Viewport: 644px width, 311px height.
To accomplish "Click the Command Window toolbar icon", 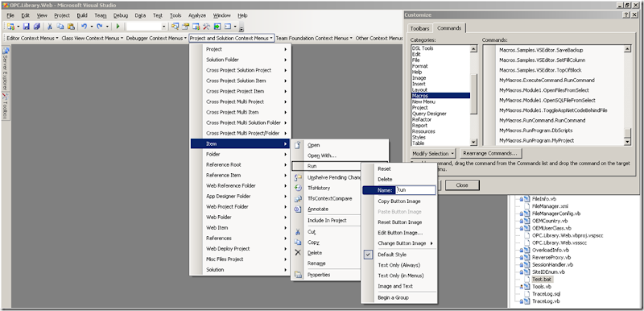I will tap(228, 27).
